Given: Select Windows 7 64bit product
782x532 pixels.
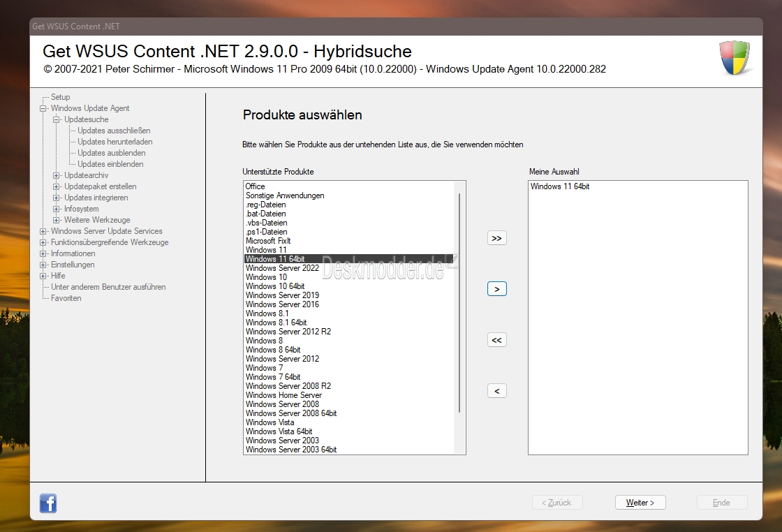Looking at the screenshot, I should pos(349,377).
